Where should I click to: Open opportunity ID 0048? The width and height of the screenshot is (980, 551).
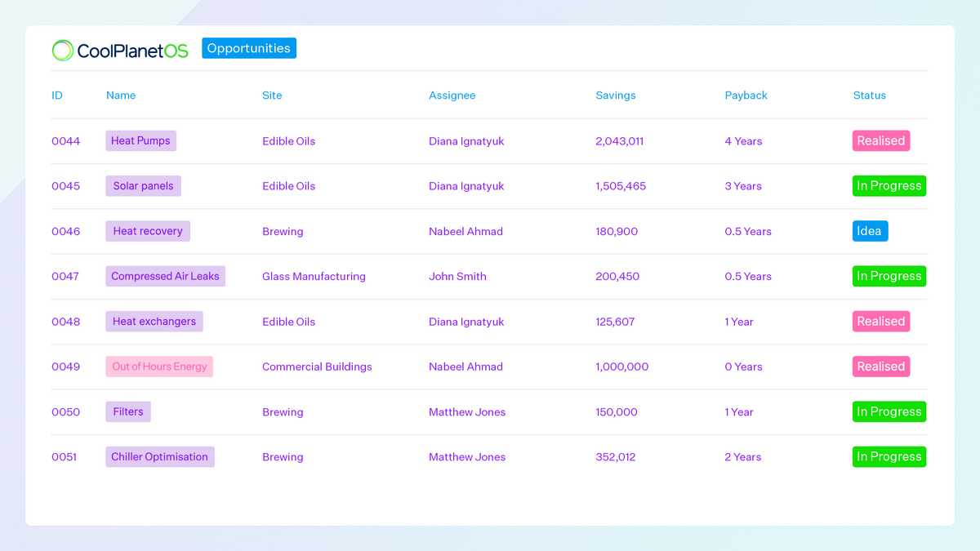(65, 322)
